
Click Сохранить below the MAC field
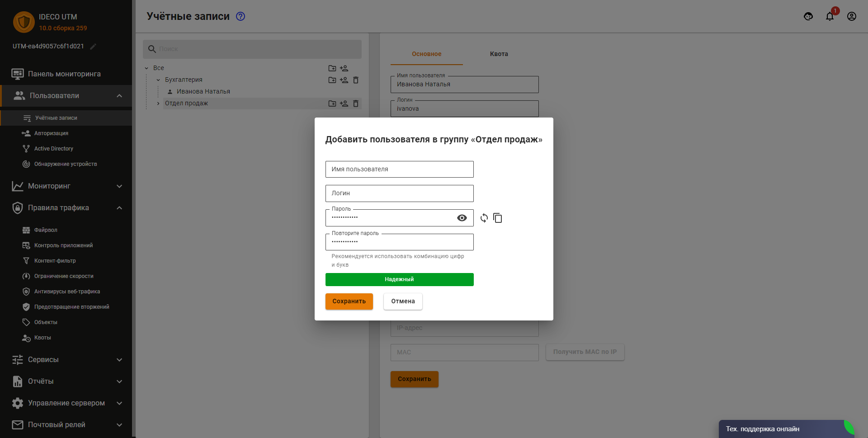[x=415, y=379]
